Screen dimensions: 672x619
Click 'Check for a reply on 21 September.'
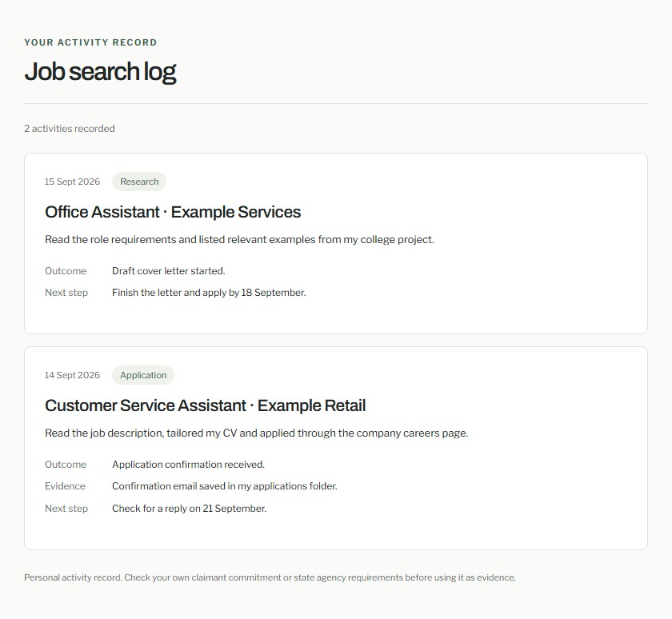[x=189, y=509]
